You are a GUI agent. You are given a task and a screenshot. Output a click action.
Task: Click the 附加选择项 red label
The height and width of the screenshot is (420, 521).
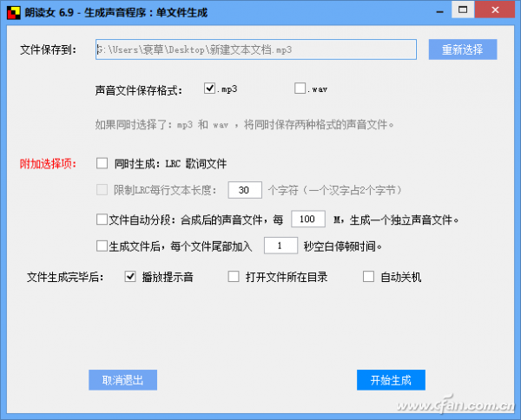48,164
